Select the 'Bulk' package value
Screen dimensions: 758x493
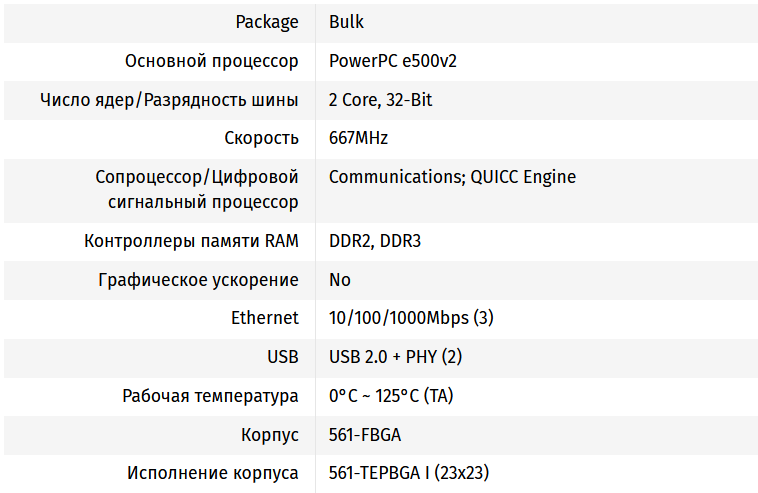tap(346, 22)
